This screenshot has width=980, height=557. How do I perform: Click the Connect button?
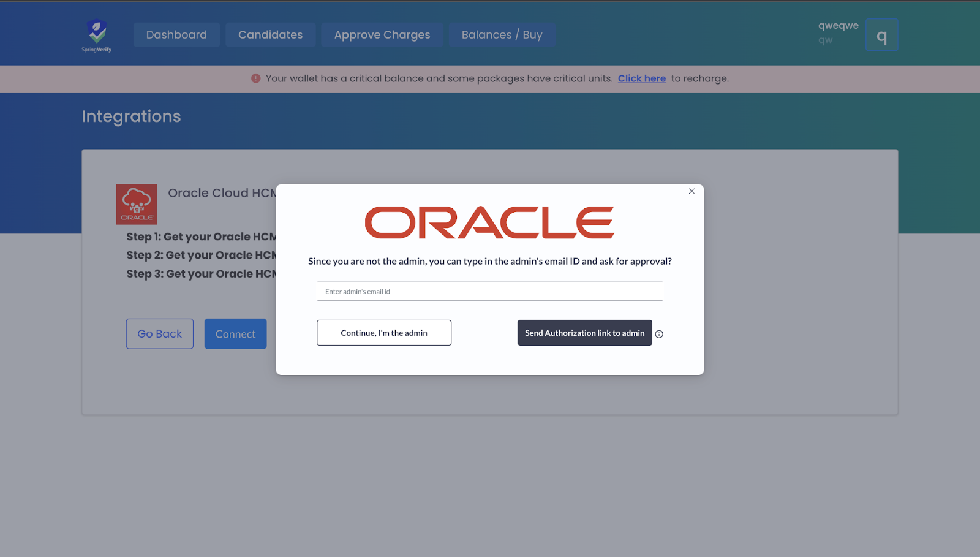(x=235, y=334)
